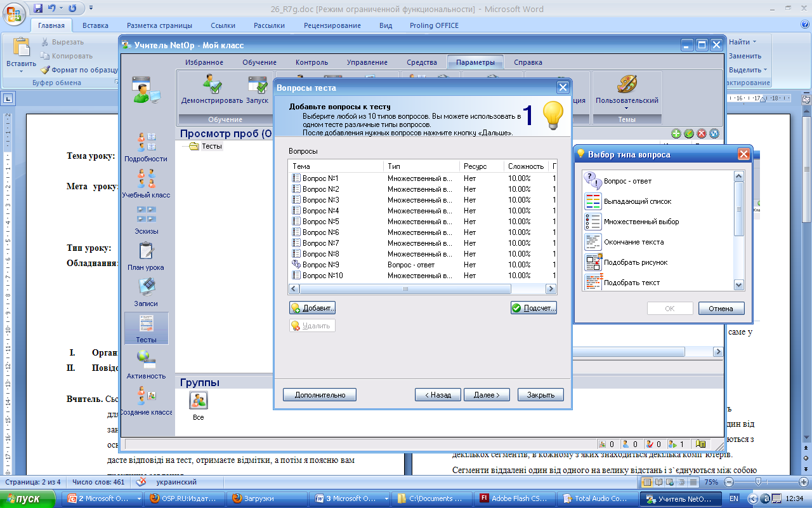Open Учебный класс in sidebar
Viewport: 812px width, 508px height.
click(146, 184)
